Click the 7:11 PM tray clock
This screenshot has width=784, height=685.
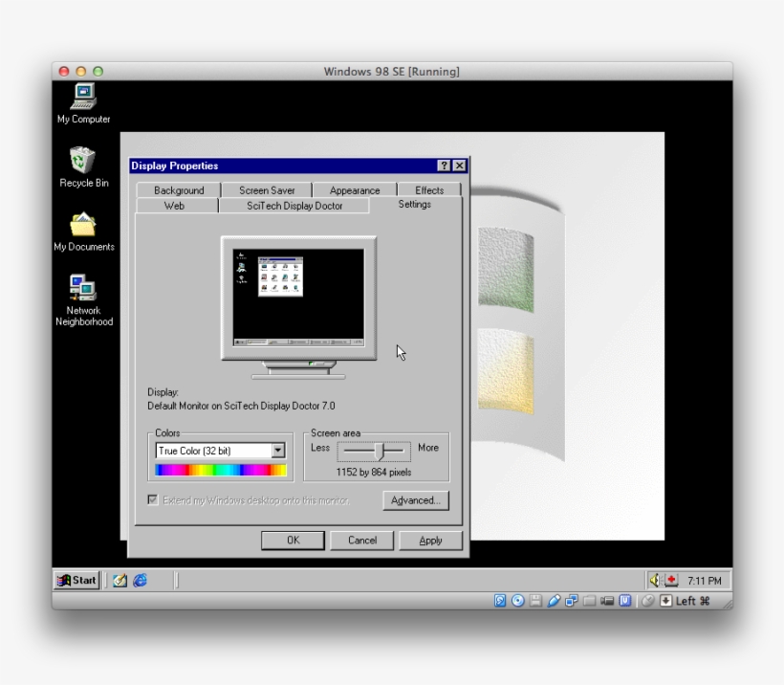(x=705, y=581)
